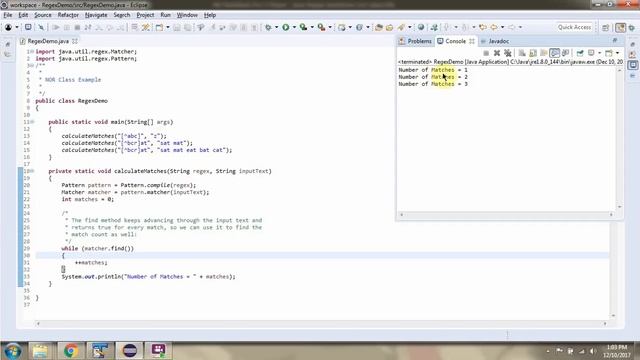Click the Coverage run icon with green arrow
The image size is (640, 360).
[x=303, y=27]
